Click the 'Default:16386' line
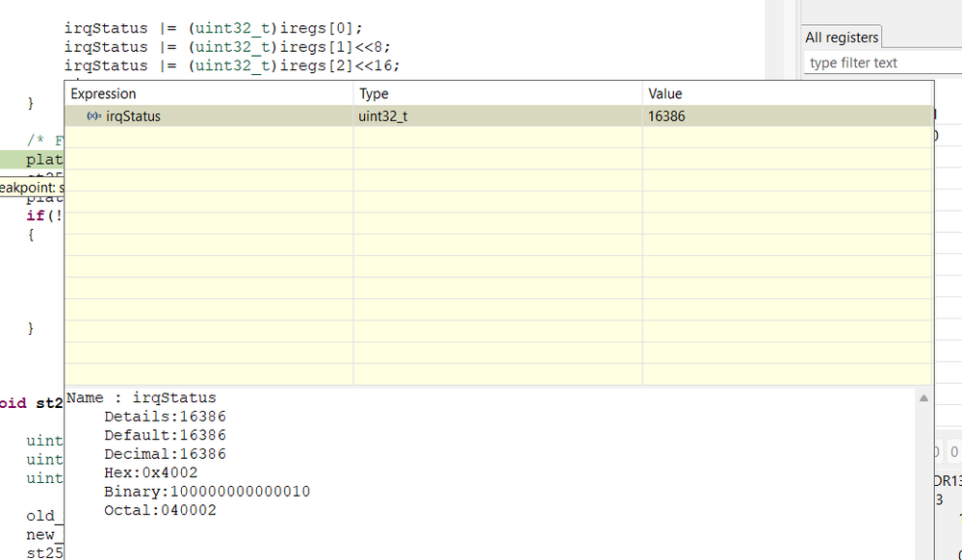The image size is (962, 560). click(165, 435)
